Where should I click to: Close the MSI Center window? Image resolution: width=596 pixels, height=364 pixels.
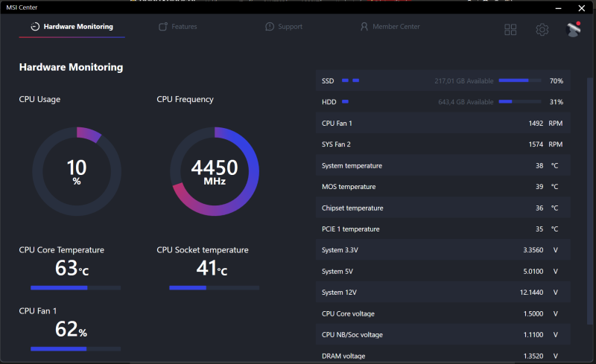pos(582,8)
